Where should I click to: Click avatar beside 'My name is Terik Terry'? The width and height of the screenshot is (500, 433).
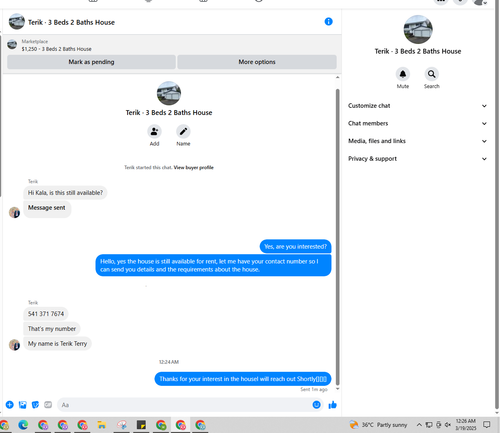click(x=14, y=345)
